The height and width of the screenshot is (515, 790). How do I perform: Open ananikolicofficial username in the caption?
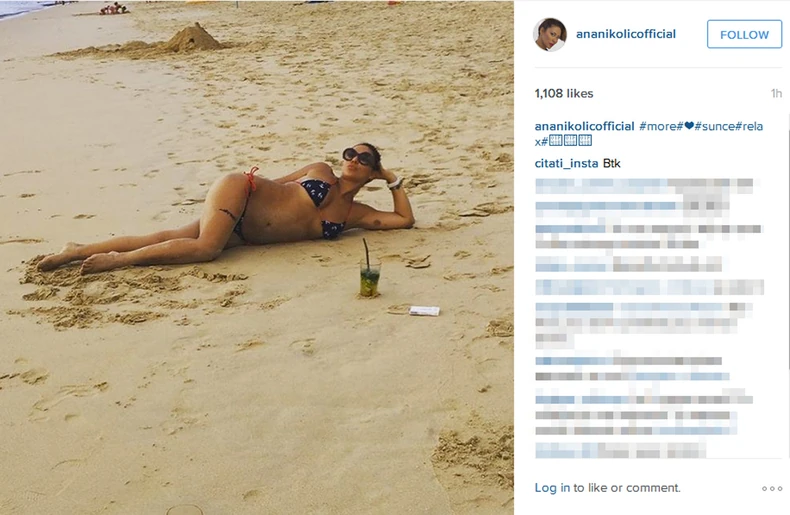(x=584, y=126)
